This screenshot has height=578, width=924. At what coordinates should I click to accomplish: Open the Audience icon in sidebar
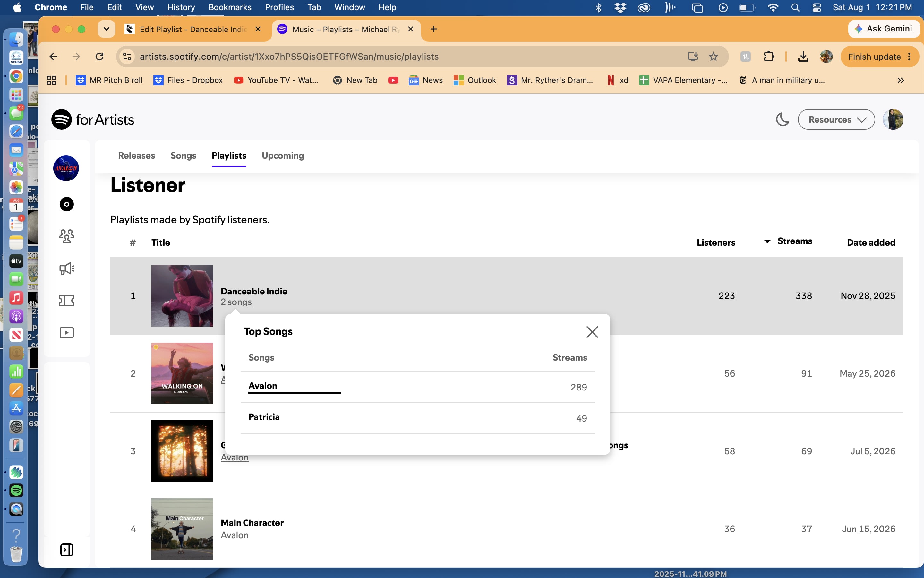[x=66, y=236]
